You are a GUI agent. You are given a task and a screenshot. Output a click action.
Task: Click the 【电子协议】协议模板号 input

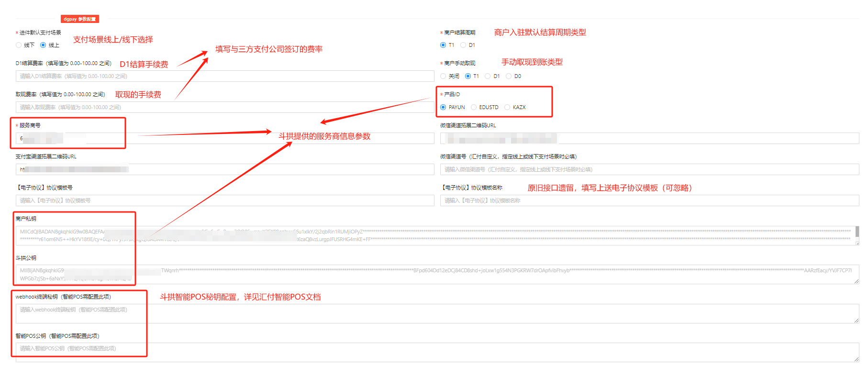click(225, 200)
